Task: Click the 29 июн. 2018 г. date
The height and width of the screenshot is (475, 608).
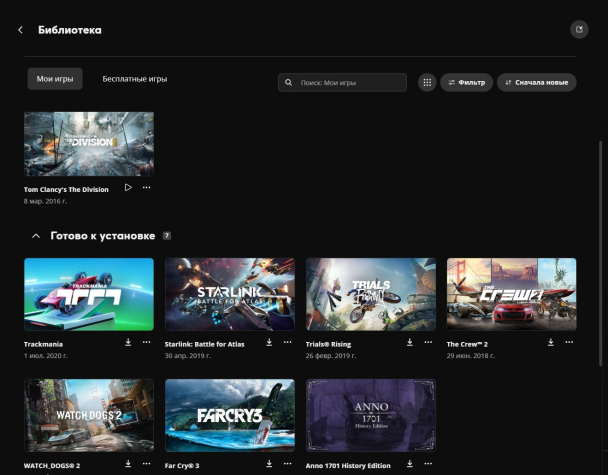Action: tap(470, 356)
